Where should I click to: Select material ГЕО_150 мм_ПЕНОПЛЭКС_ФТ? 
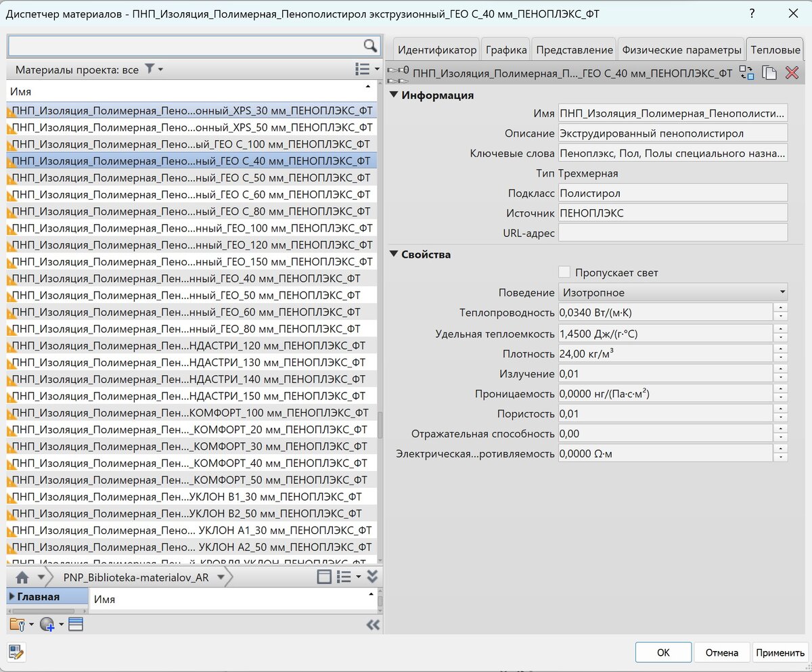191,261
